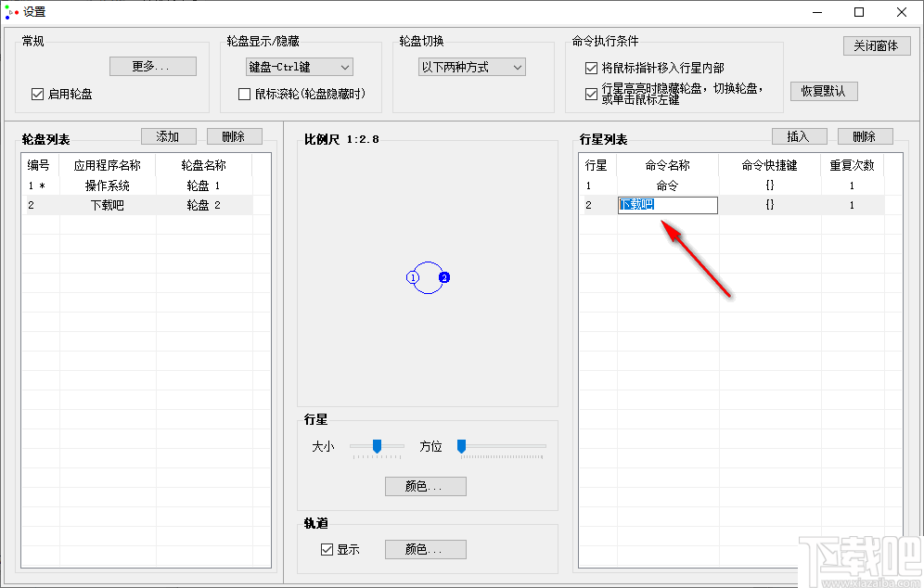Uncheck 将鼠标指针移入行星内部
Screen dimensions: 924x588
coord(590,67)
